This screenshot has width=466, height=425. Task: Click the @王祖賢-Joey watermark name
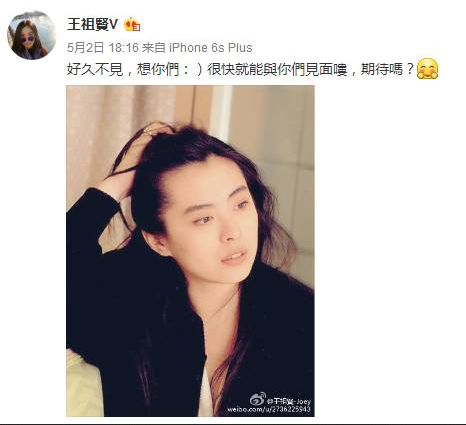point(289,401)
